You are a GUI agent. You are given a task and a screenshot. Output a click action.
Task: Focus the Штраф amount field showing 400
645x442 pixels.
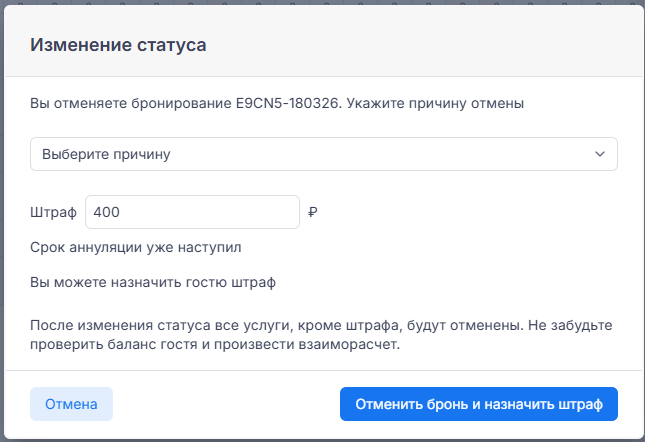(x=192, y=212)
